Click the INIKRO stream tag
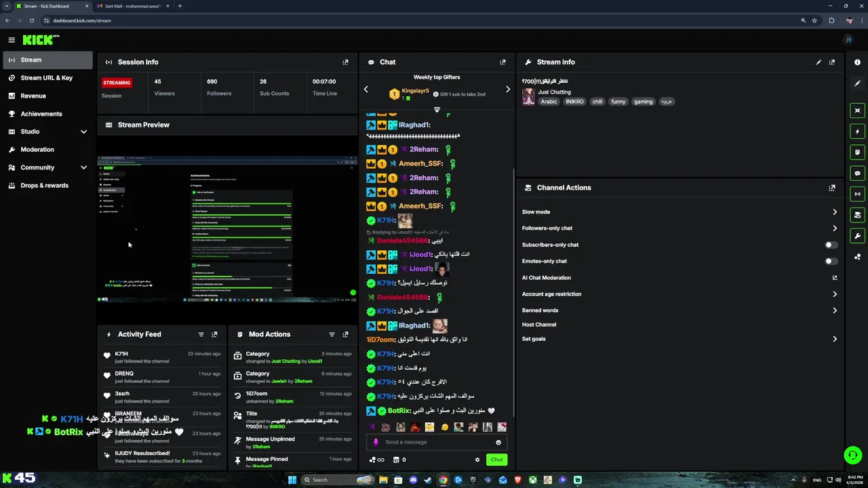 click(x=574, y=102)
